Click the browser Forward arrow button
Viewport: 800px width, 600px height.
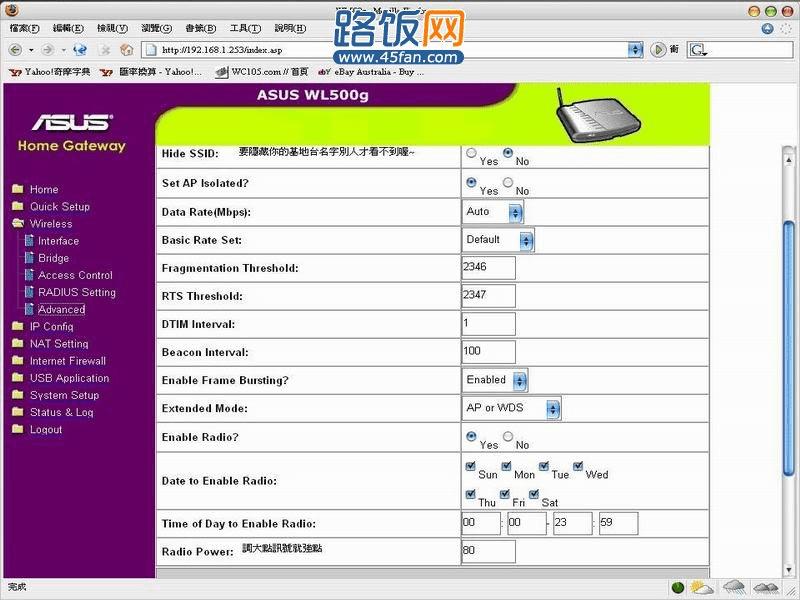coord(48,49)
